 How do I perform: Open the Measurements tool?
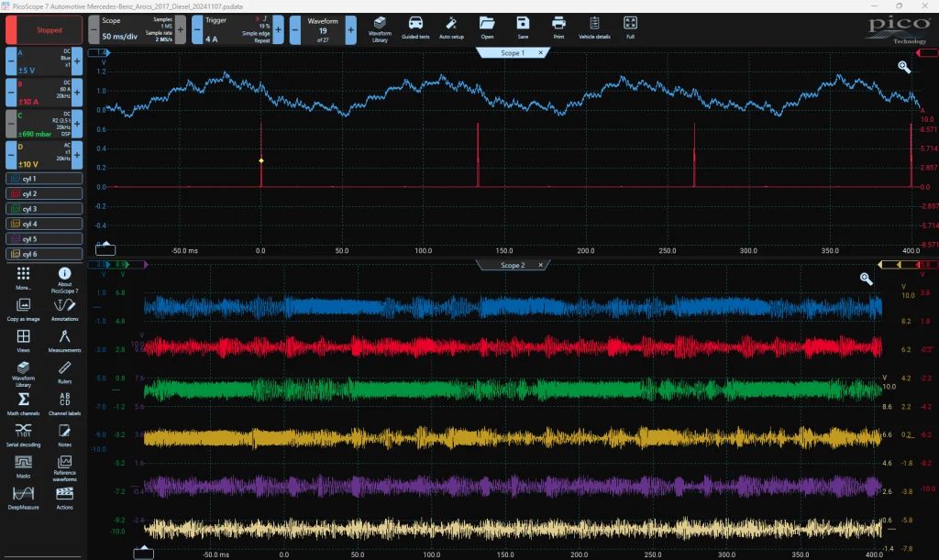(65, 340)
